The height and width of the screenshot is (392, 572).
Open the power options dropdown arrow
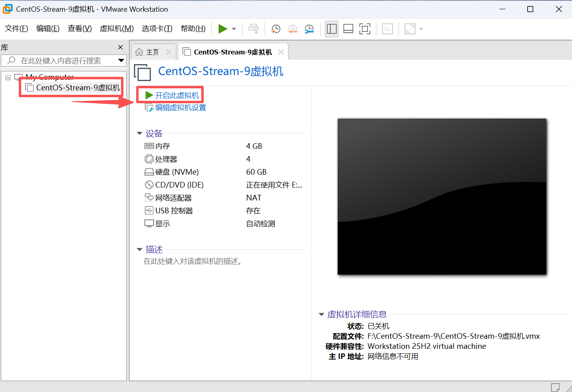[x=234, y=29]
